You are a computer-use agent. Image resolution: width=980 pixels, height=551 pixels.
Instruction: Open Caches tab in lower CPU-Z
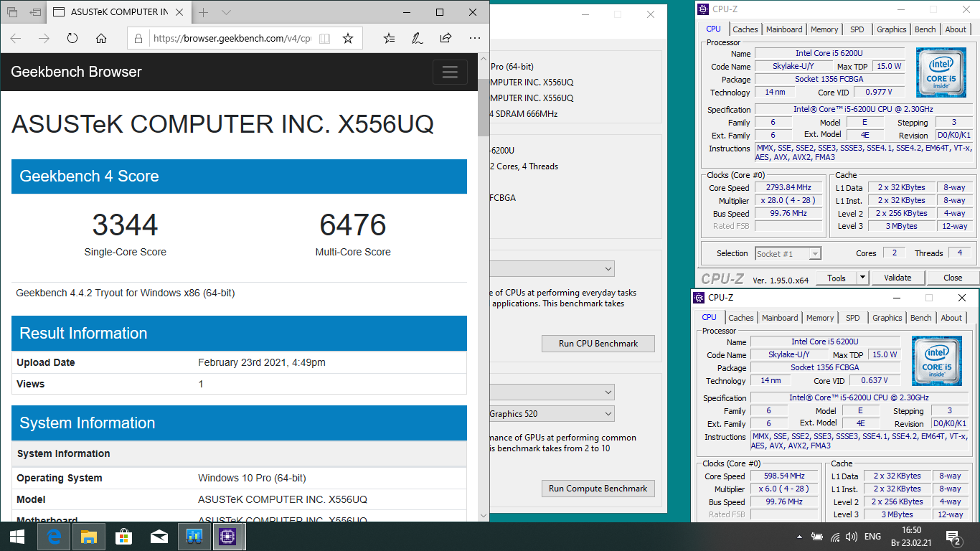coord(740,318)
